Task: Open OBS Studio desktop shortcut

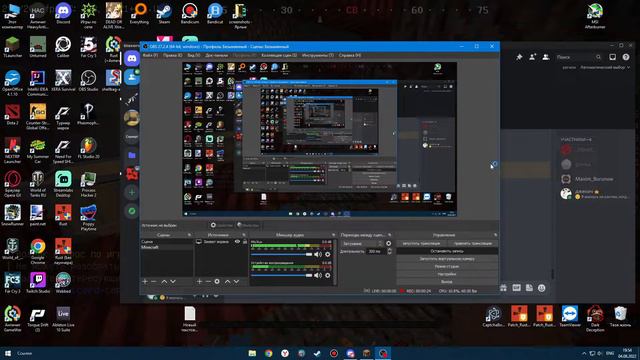Action: pos(88,81)
